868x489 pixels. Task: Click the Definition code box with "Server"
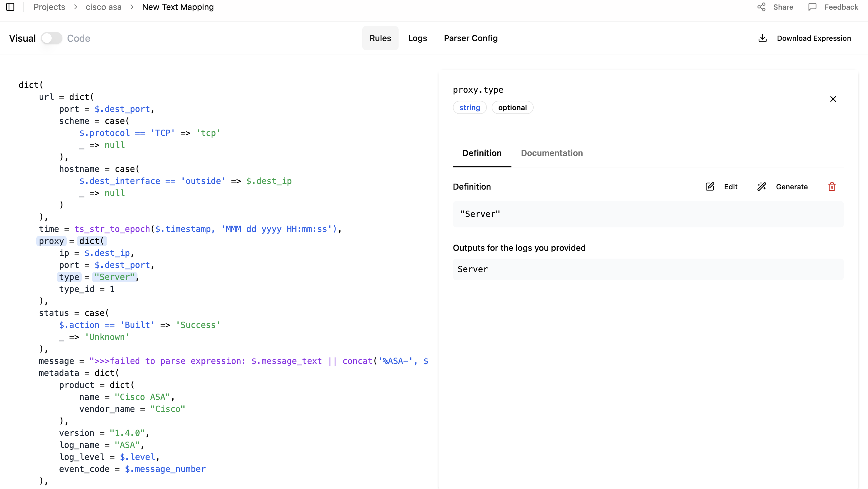tap(648, 214)
